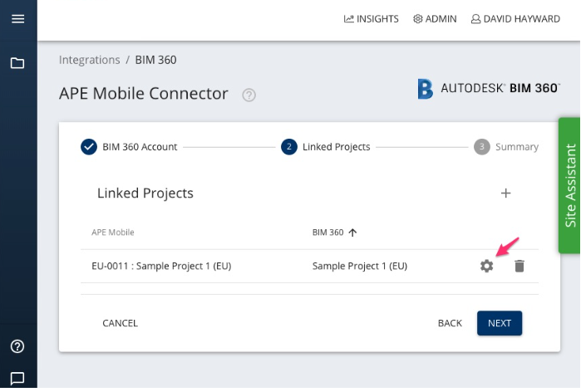Open the chat feedback icon in sidebar
The height and width of the screenshot is (392, 581).
(17, 379)
